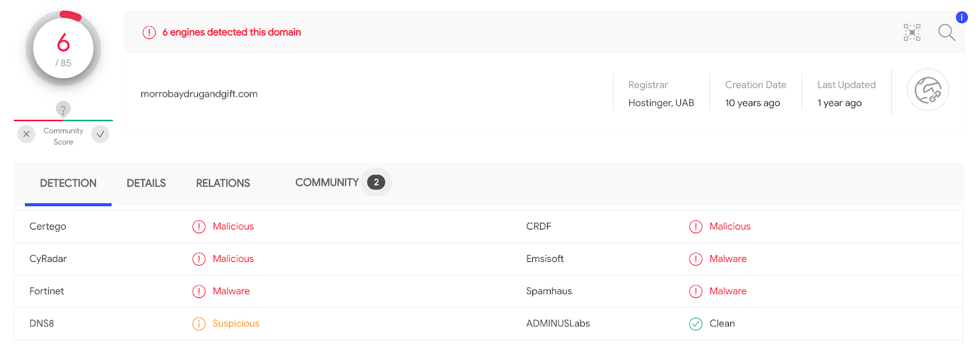Viewport: 980px width, 344px height.
Task: Click DNS8 suspicious info icon
Action: coord(199,324)
